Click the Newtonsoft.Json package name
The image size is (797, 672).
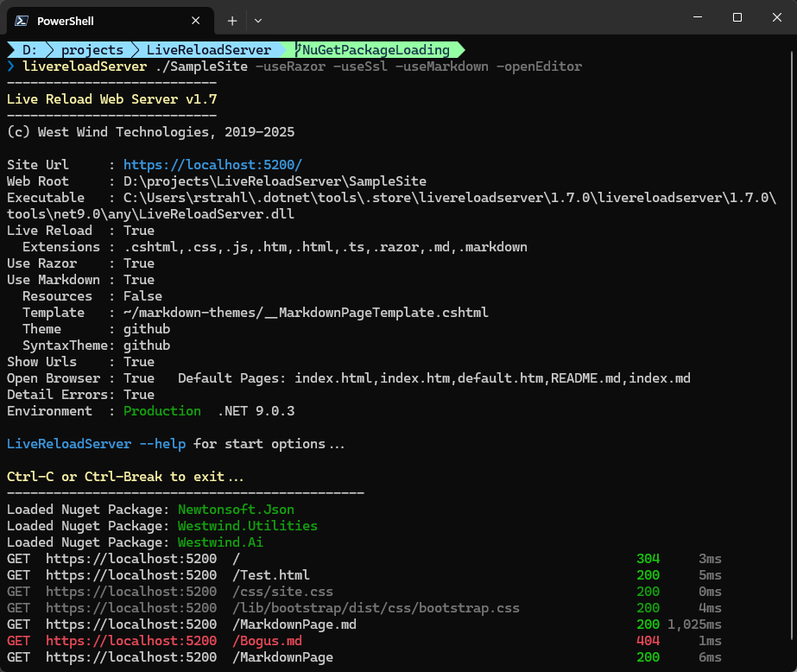(x=236, y=510)
